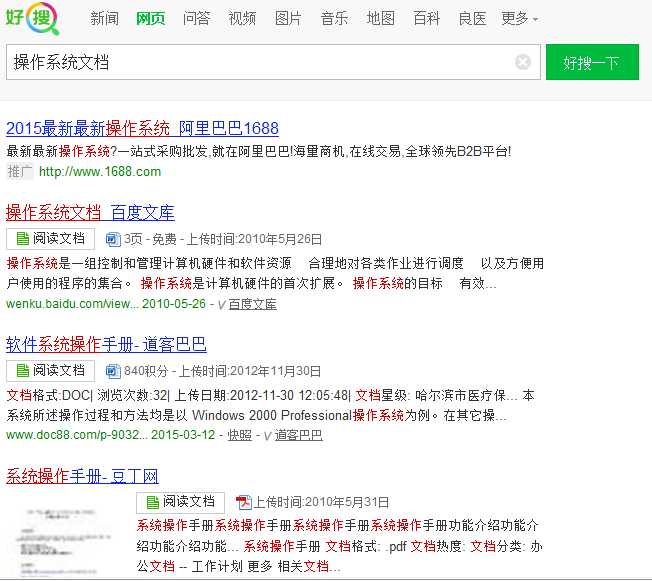Image resolution: width=652 pixels, height=581 pixels.
Task: Clear the search box with the X icon
Action: tap(523, 62)
